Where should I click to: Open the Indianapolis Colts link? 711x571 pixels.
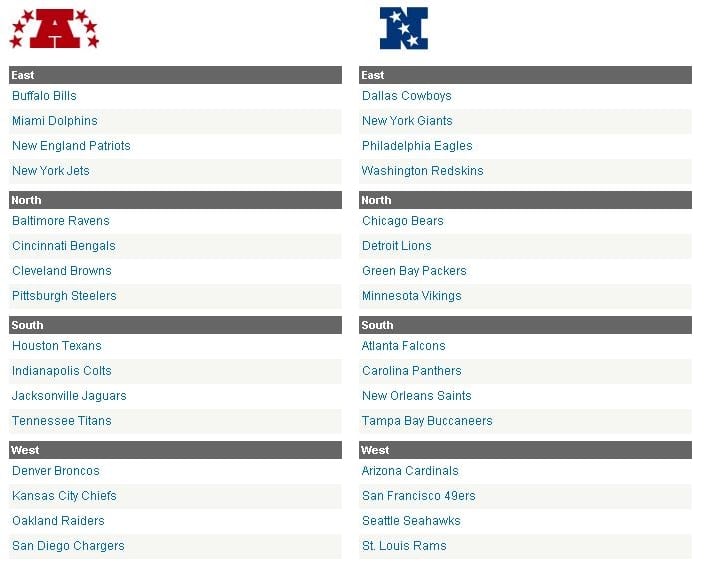62,371
